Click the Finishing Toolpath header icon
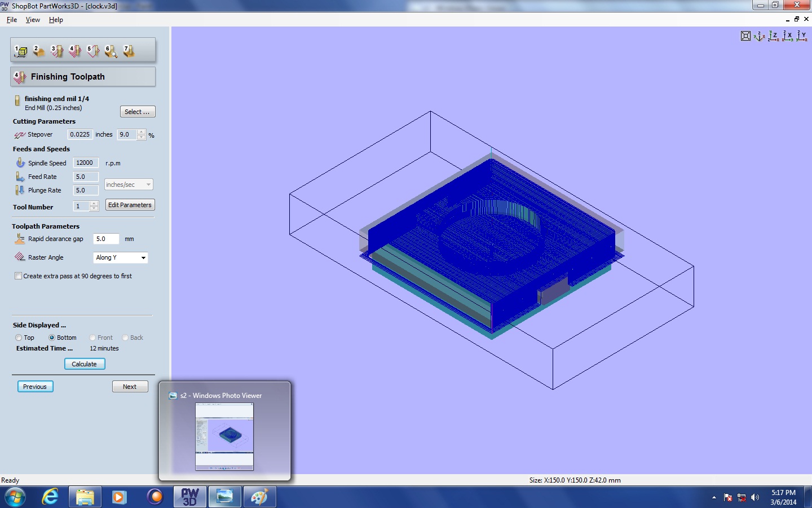Viewport: 812px width, 508px height. pyautogui.click(x=20, y=77)
